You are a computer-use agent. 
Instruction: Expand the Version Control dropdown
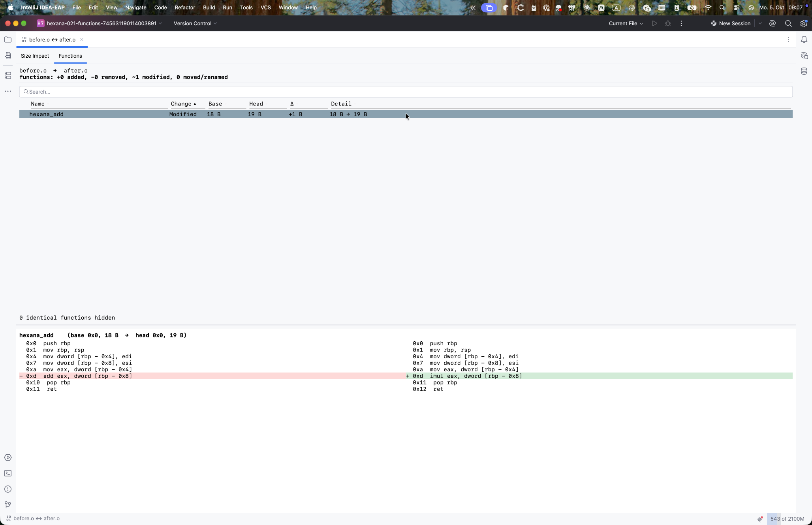(195, 23)
